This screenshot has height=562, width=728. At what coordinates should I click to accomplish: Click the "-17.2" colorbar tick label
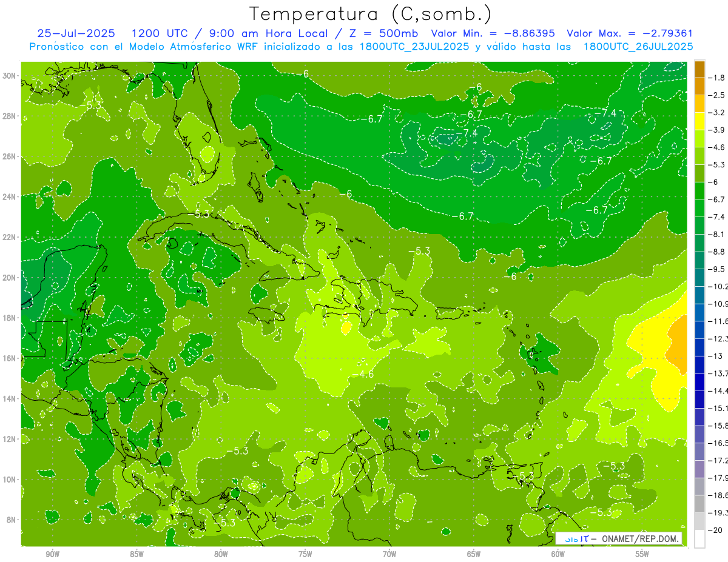click(x=718, y=460)
